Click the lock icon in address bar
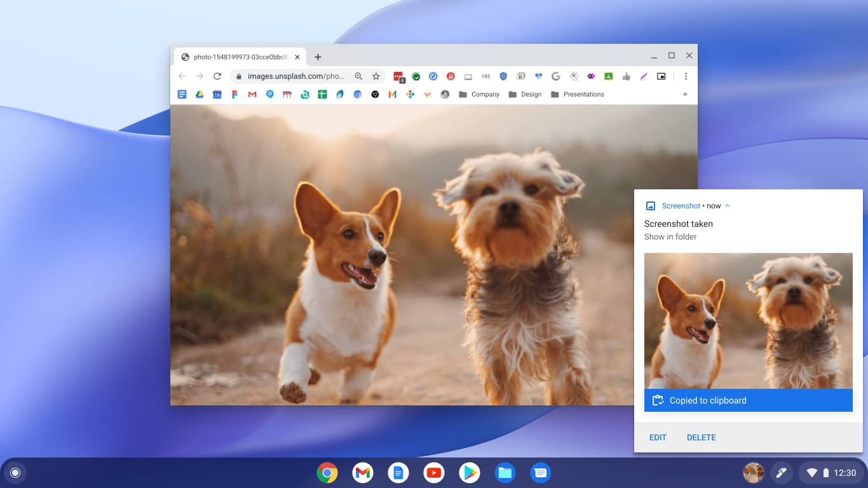This screenshot has width=868, height=488. [x=239, y=76]
